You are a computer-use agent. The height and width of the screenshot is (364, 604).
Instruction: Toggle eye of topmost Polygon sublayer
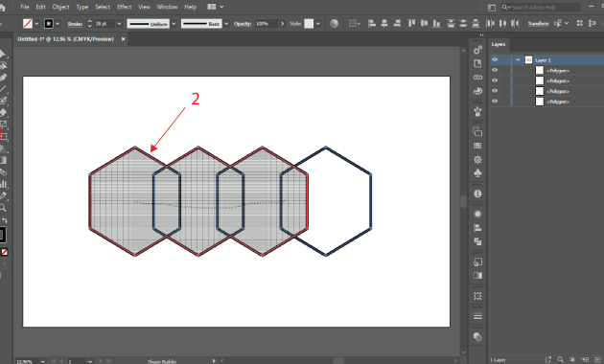point(495,70)
